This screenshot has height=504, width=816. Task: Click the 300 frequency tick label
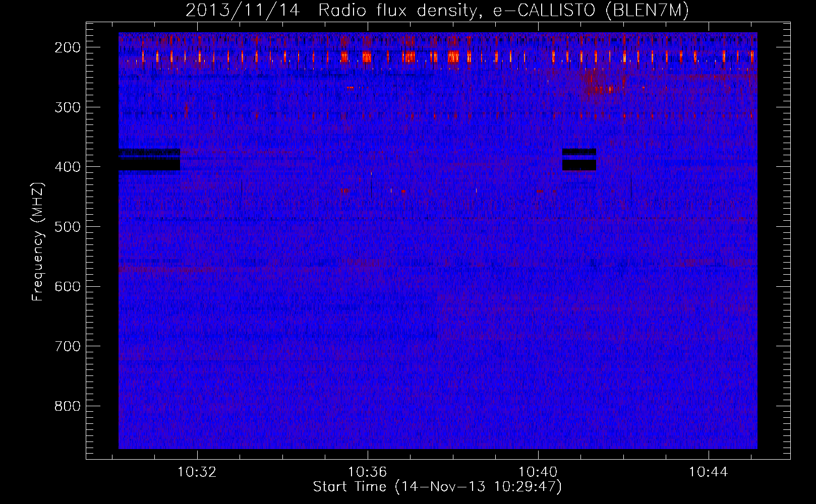(x=67, y=107)
